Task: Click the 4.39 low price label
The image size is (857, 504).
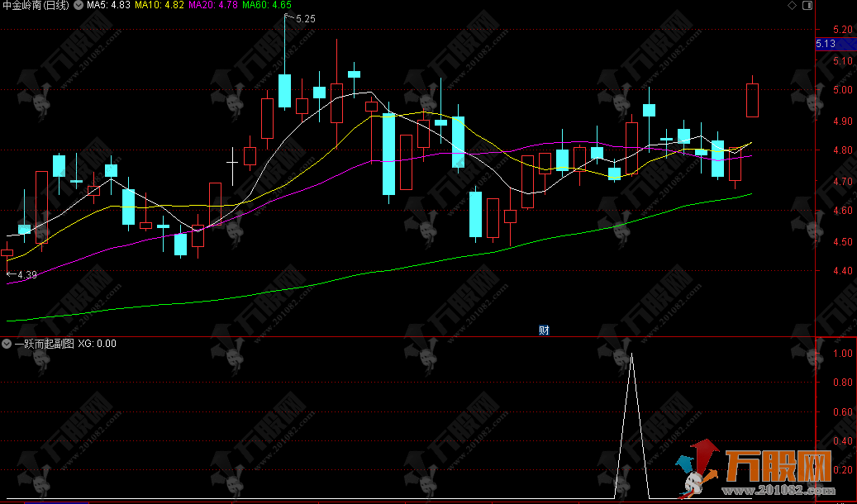Action: [x=27, y=275]
